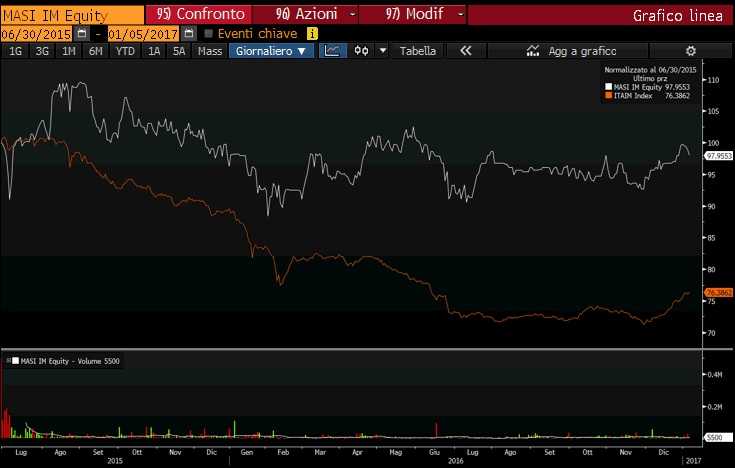Toggle MASI IM Equity legend box
735x468 pixels.
[x=608, y=87]
